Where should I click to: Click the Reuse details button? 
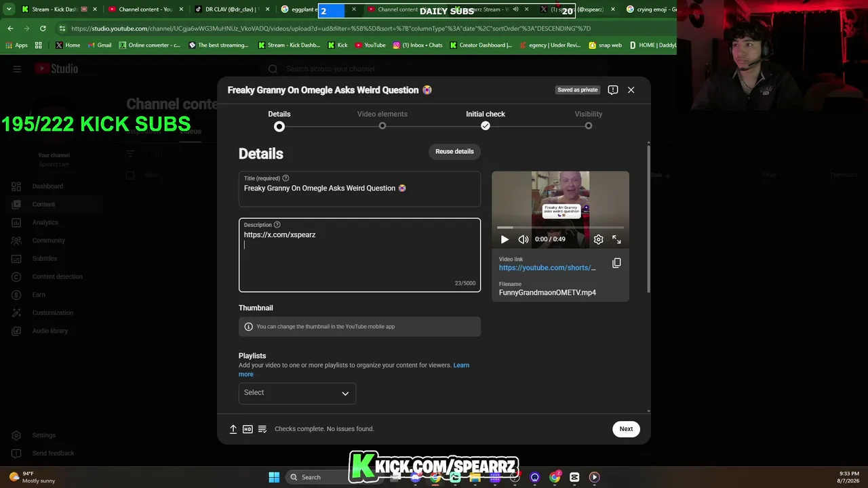(454, 151)
